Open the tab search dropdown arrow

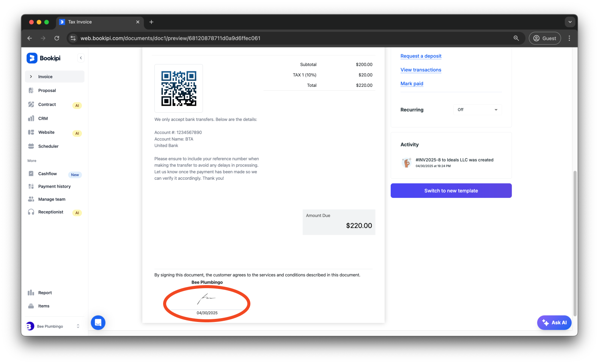[x=570, y=22]
